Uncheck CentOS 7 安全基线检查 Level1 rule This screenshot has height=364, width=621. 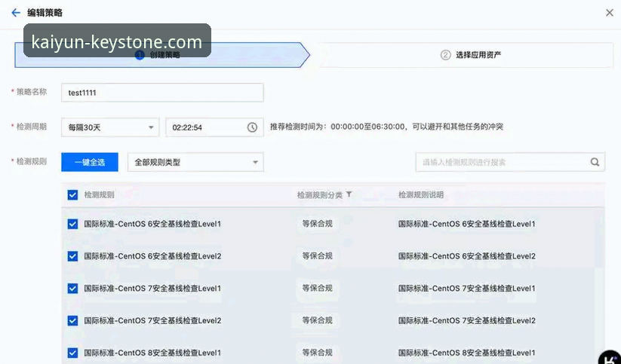[x=73, y=289]
